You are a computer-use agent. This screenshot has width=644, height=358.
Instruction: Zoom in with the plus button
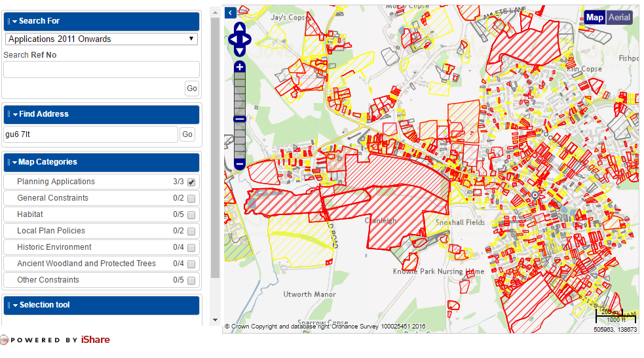click(x=240, y=67)
